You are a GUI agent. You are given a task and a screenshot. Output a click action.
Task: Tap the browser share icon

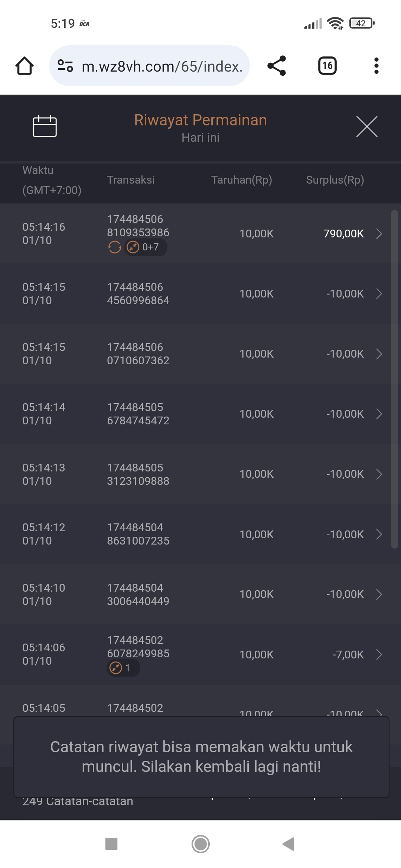277,66
